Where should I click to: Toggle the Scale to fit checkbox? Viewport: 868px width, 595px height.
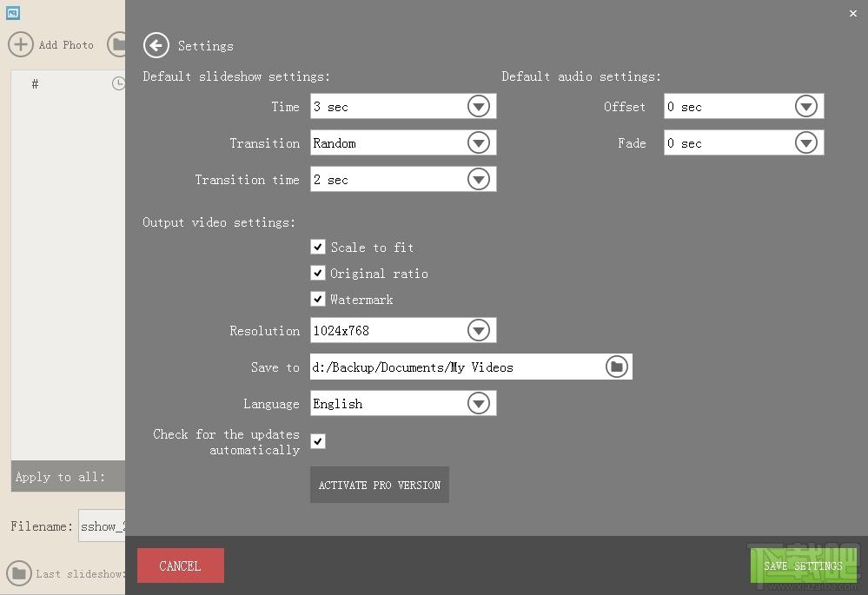pyautogui.click(x=318, y=247)
